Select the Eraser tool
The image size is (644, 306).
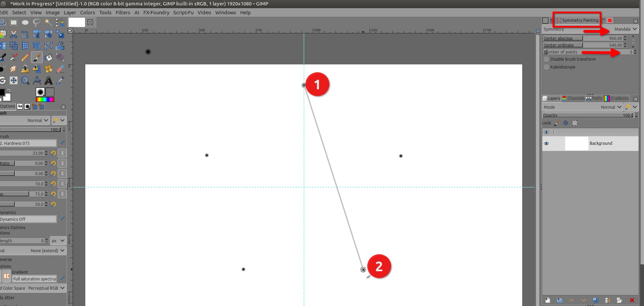coord(60,69)
